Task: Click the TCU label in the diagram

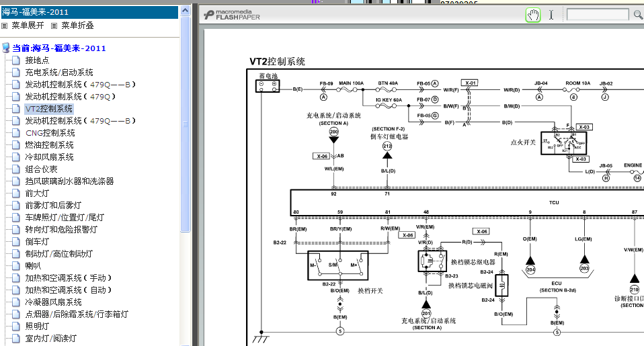Action: click(554, 202)
